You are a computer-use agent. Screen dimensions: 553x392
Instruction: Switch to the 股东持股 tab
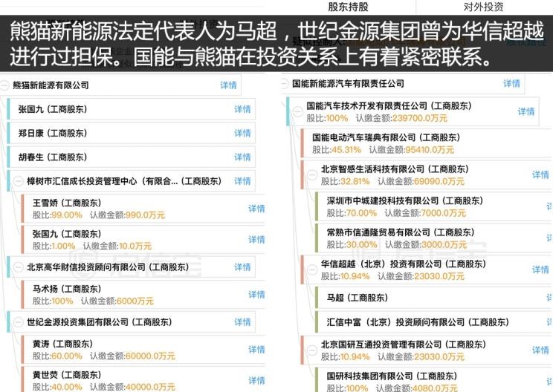click(348, 7)
